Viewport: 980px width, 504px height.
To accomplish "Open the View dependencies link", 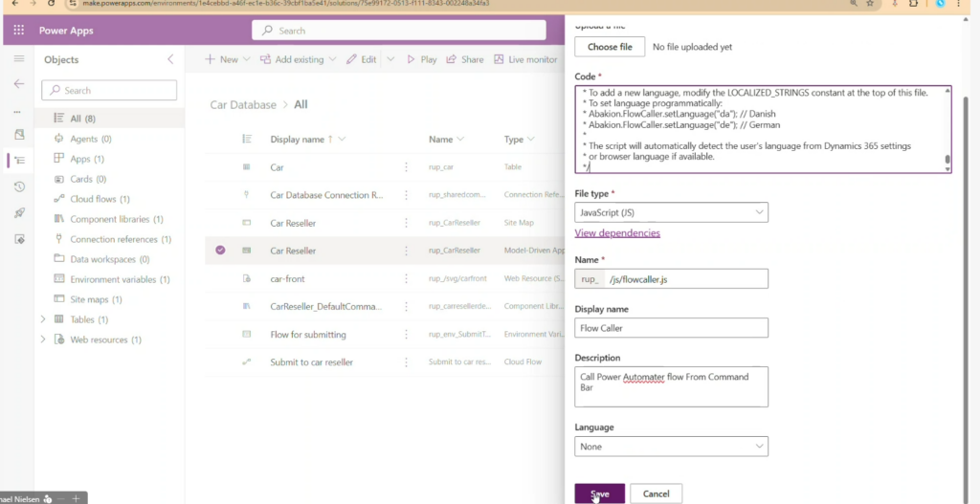I will coord(617,233).
